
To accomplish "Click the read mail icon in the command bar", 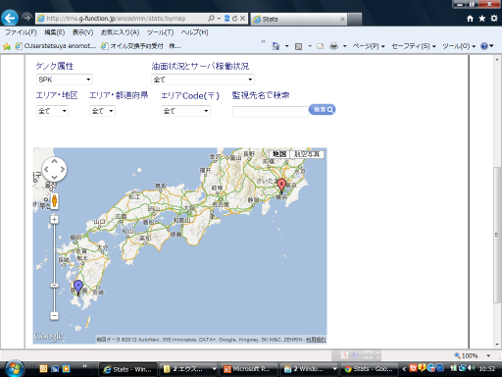I will click(x=320, y=46).
